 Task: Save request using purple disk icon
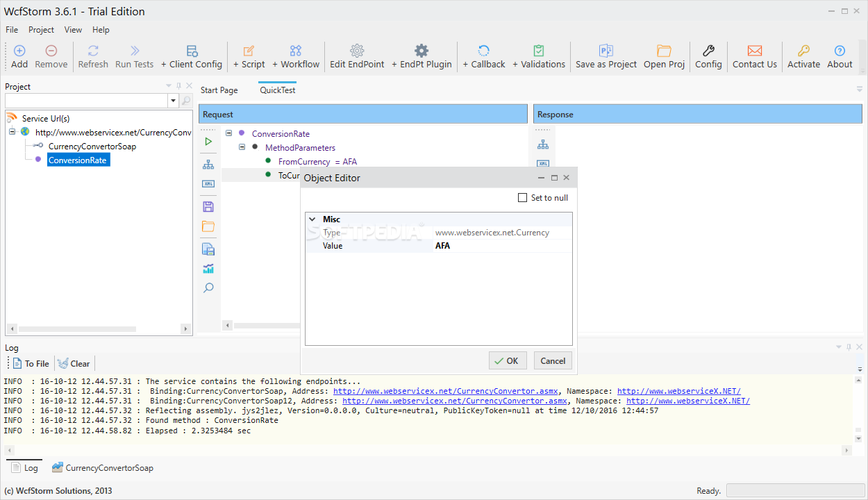coord(208,206)
